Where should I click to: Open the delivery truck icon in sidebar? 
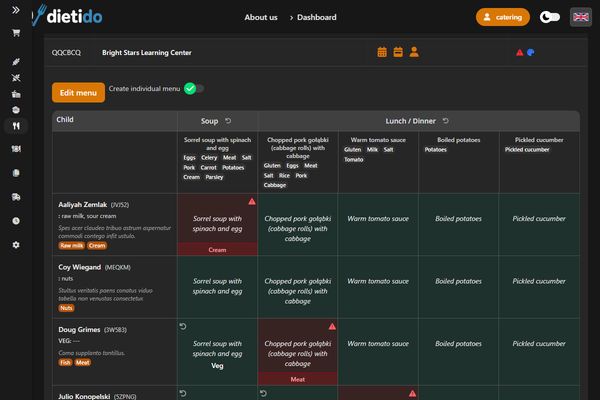tap(16, 197)
